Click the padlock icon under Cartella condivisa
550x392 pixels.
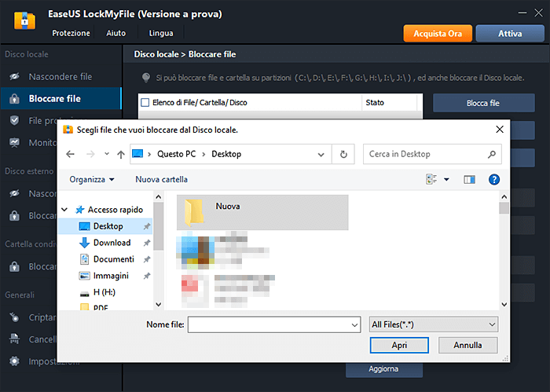tap(14, 266)
